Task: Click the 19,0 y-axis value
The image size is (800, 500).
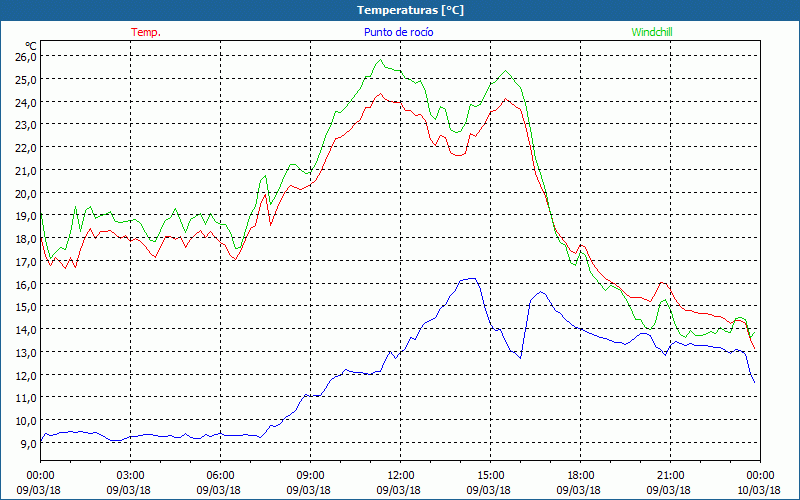Action: tap(26, 216)
